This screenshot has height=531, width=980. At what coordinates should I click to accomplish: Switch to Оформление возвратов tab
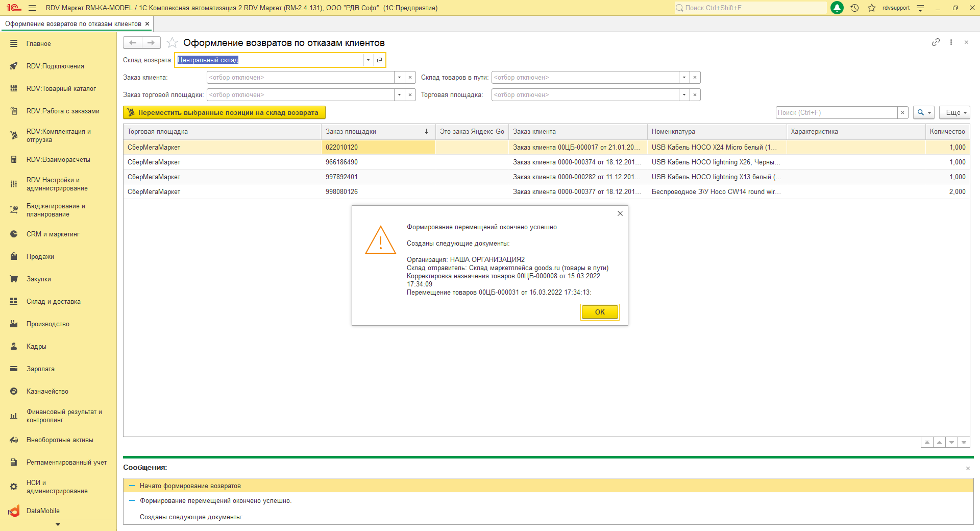pos(73,24)
